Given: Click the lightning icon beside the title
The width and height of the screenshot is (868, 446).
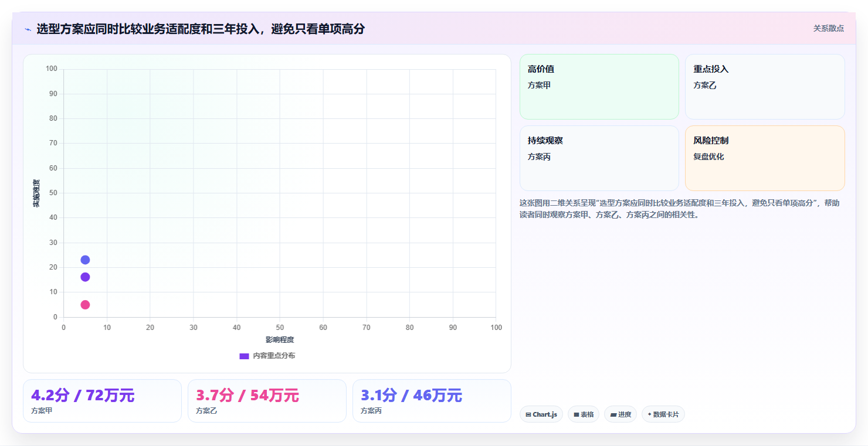Looking at the screenshot, I should (28, 29).
